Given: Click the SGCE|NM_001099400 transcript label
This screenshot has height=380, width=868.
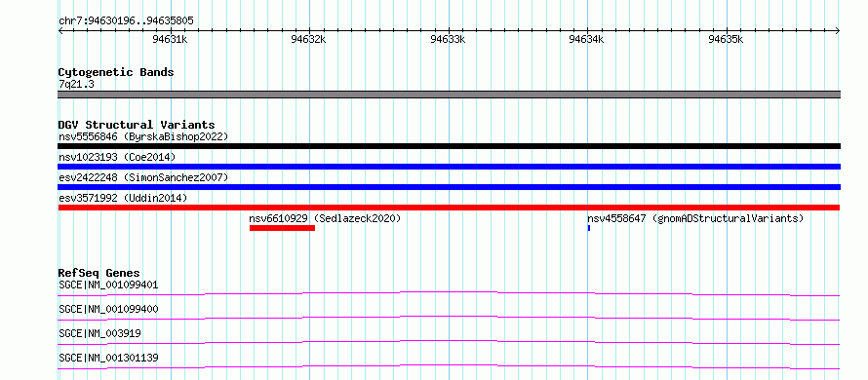Looking at the screenshot, I should (108, 309).
